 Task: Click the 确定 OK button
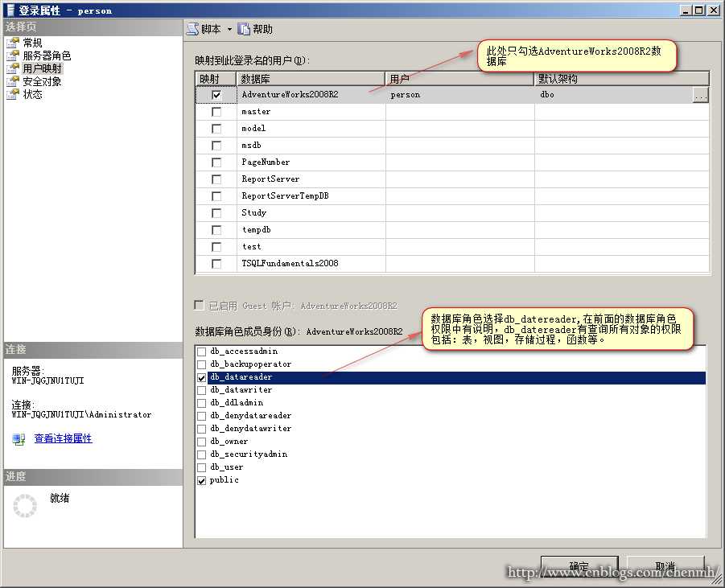click(579, 566)
